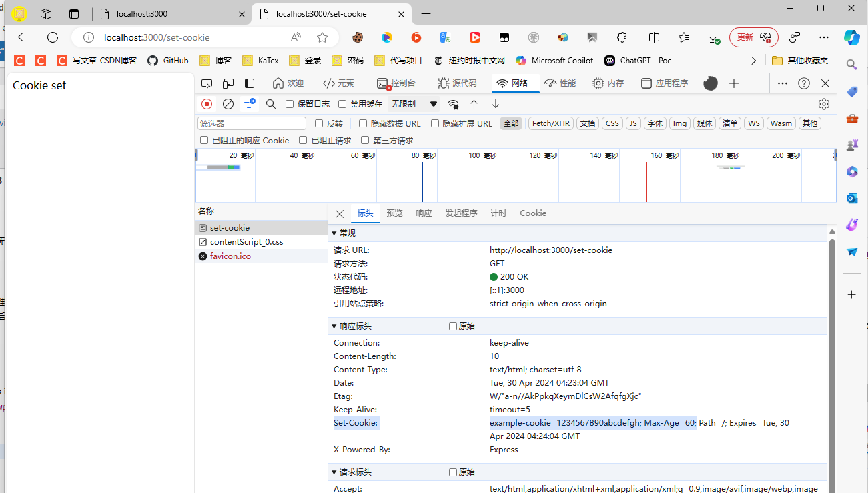Add another tool with the DevTools plus icon
The image size is (868, 493).
[734, 83]
